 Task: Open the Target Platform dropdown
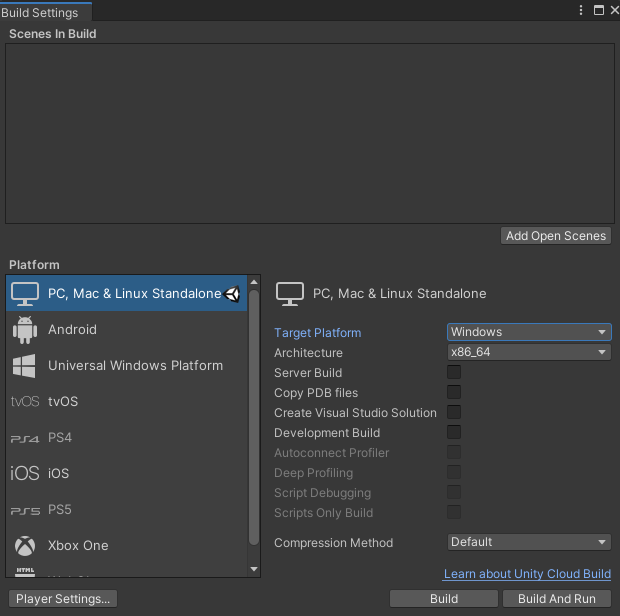point(529,332)
